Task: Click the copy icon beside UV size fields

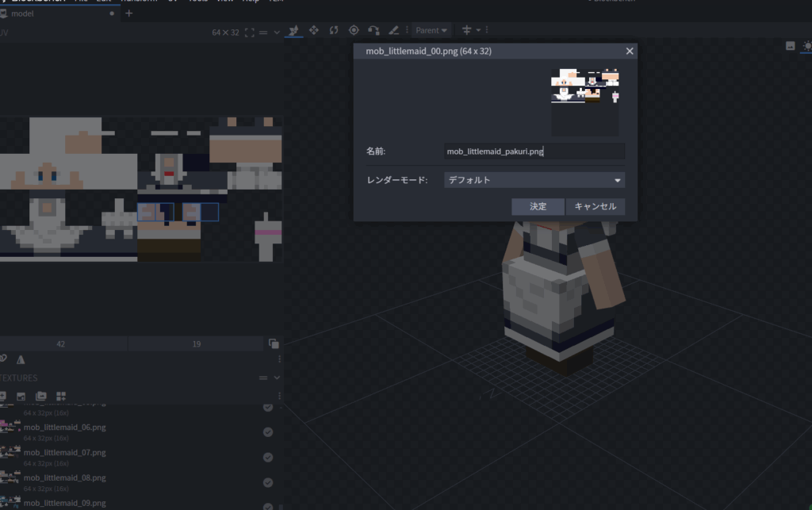Action: [274, 343]
